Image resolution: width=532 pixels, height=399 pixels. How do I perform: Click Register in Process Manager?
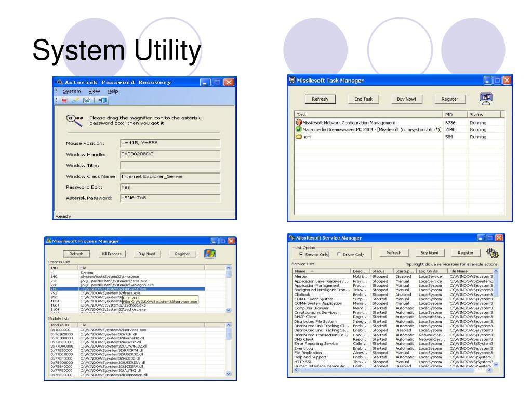pyautogui.click(x=182, y=254)
